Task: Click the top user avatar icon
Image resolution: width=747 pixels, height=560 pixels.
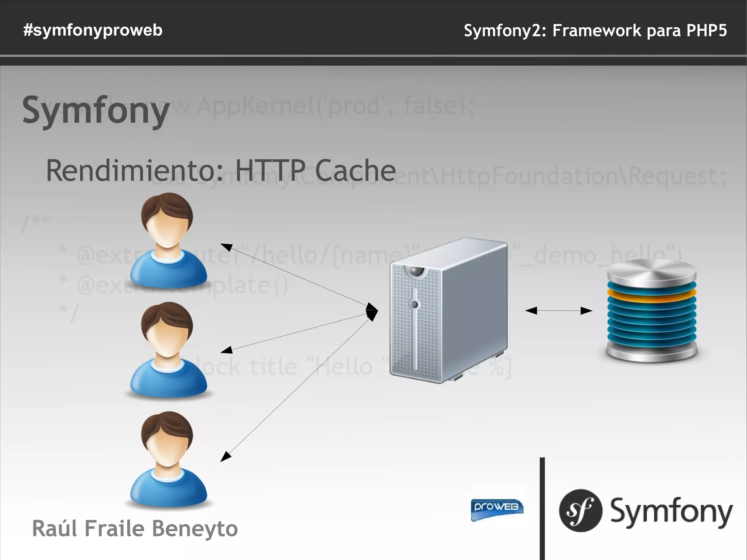Action: click(168, 241)
